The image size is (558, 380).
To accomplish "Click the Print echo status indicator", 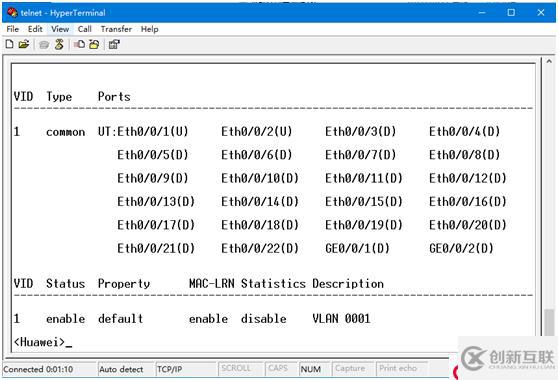I will 398,368.
